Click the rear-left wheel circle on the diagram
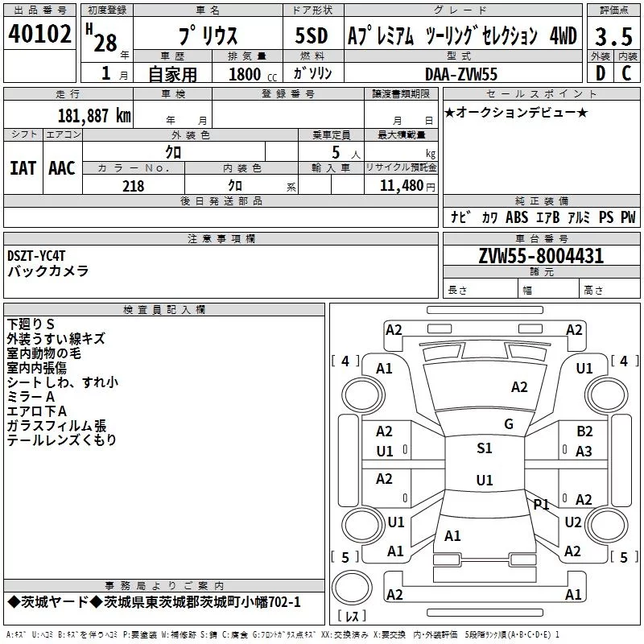 (363, 525)
